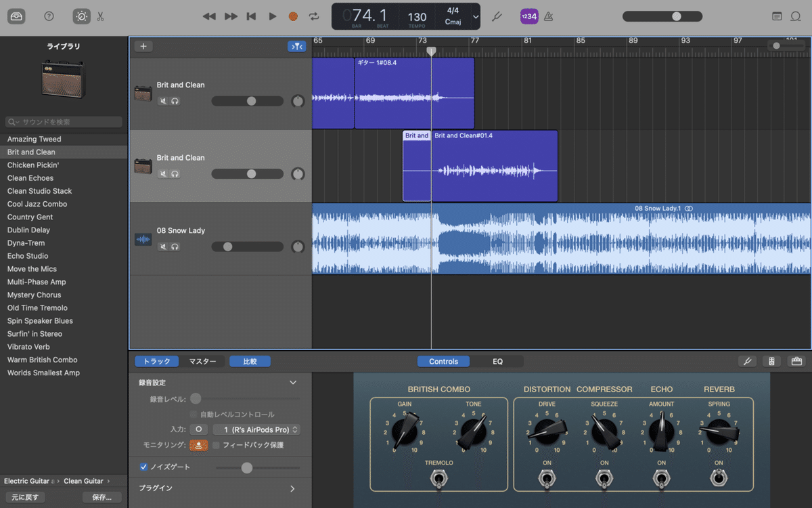Open the Tuner fork icon
Image resolution: width=812 pixels, height=508 pixels.
coord(497,16)
